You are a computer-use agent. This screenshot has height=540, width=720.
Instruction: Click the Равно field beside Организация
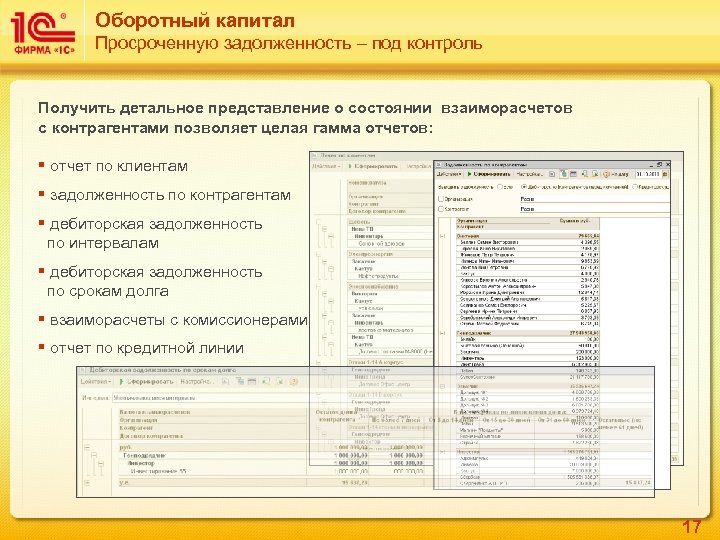(594, 199)
